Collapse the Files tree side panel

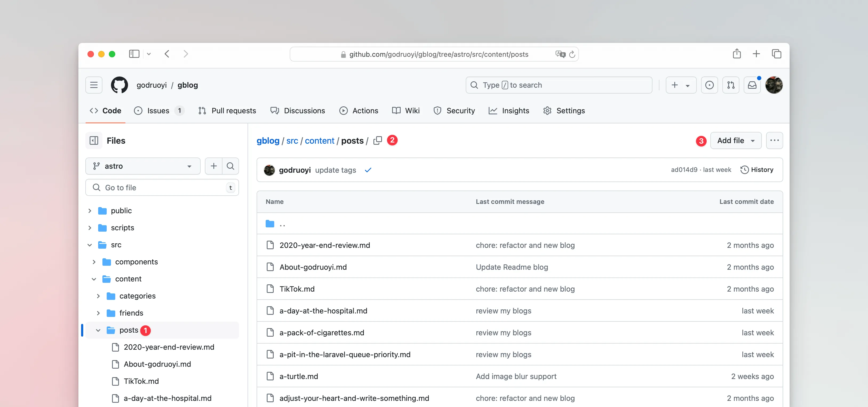(94, 141)
